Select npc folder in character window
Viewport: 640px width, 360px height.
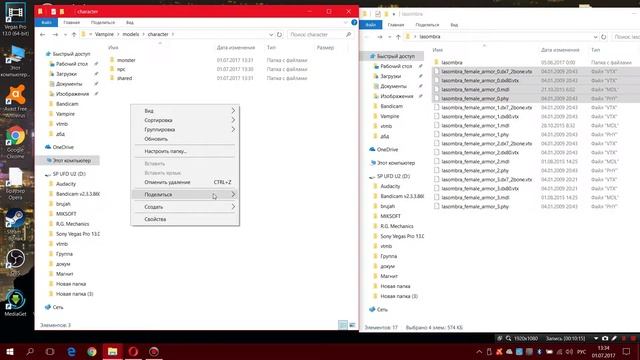(121, 69)
